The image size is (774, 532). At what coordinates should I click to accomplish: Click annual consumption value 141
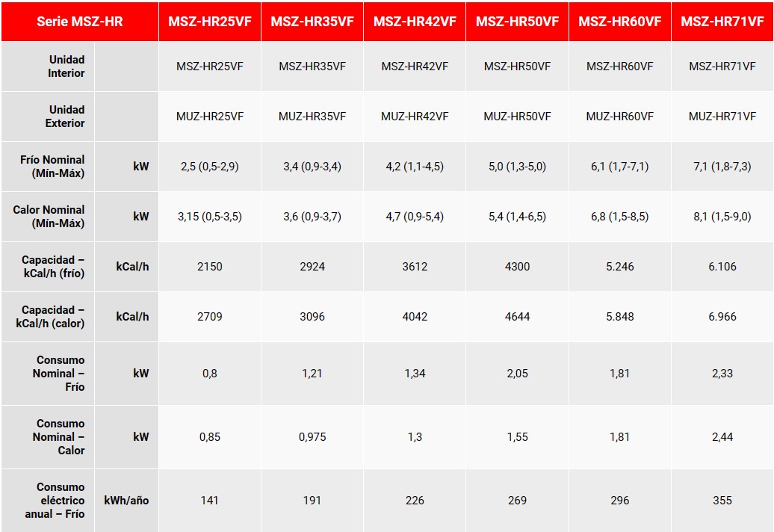click(210, 501)
